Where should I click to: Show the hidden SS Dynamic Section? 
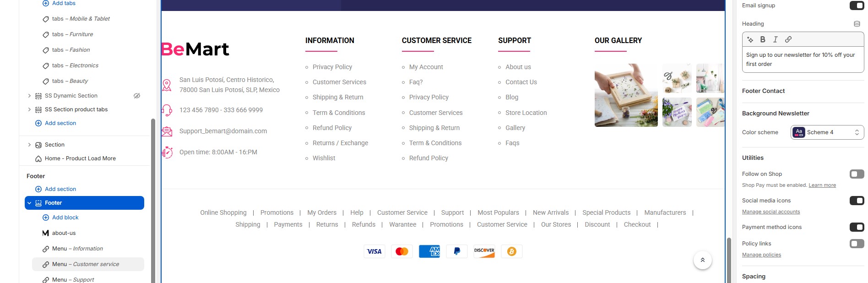(136, 96)
